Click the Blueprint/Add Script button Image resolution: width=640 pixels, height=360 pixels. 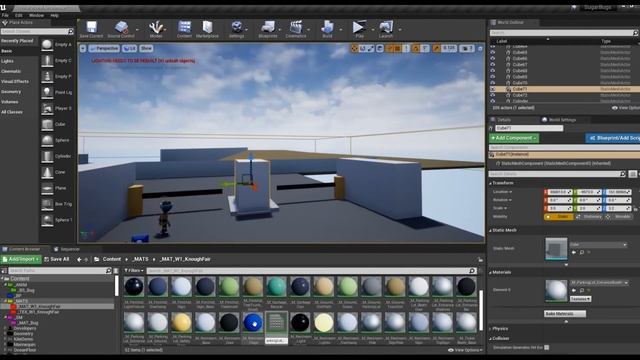click(613, 138)
